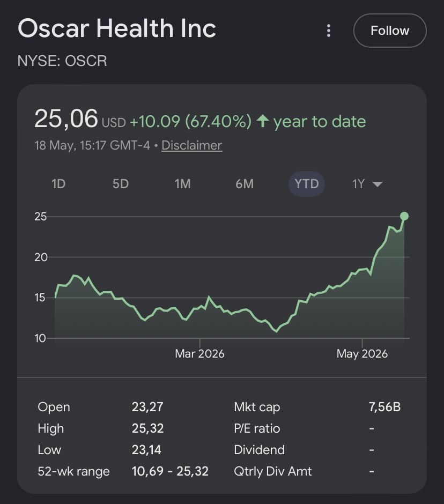Click the High value 25,32
Screen dimensions: 444x504
tap(147, 428)
